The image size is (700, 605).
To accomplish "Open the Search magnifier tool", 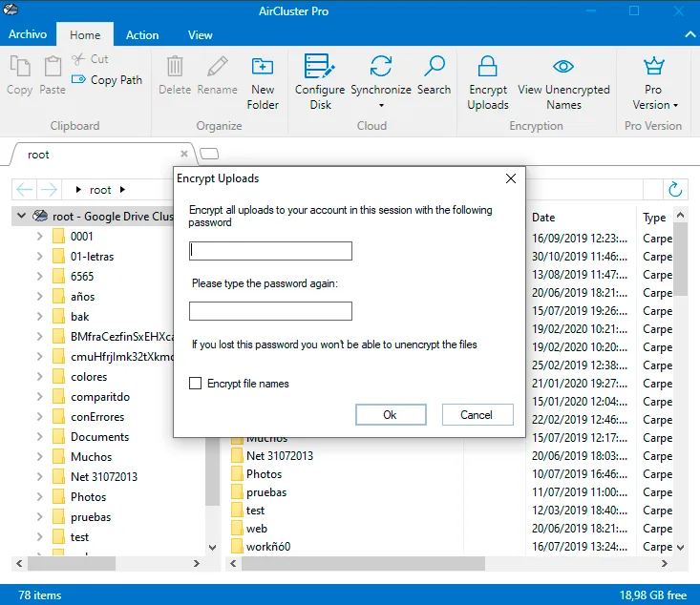I will [434, 66].
